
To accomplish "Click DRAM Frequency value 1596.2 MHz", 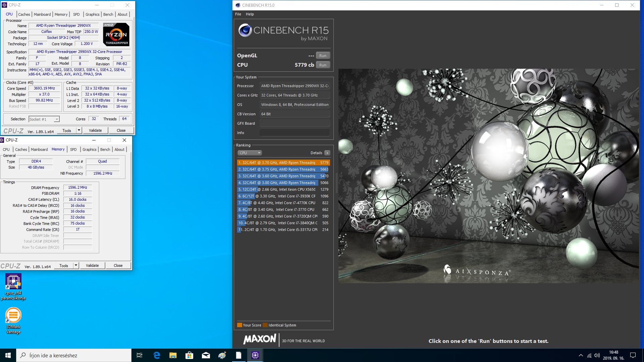I will [x=77, y=188].
